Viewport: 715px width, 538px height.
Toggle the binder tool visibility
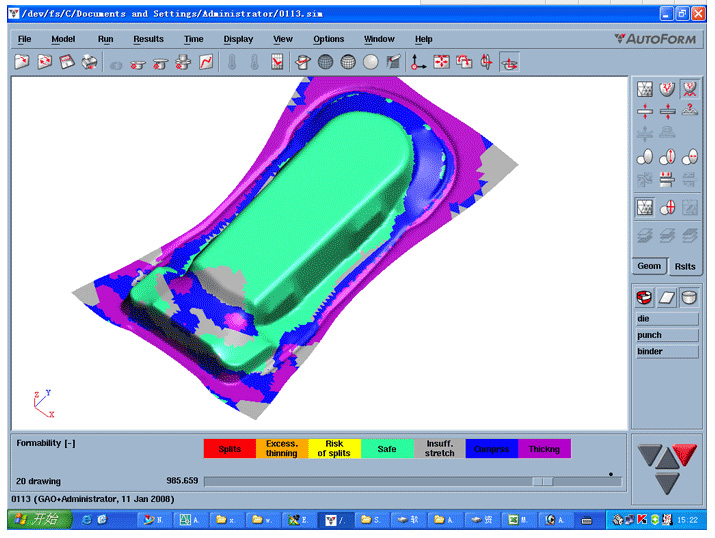[667, 351]
